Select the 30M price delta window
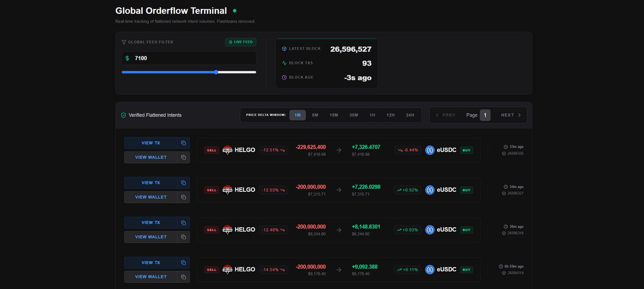Image resolution: width=644 pixels, height=289 pixels. click(354, 115)
